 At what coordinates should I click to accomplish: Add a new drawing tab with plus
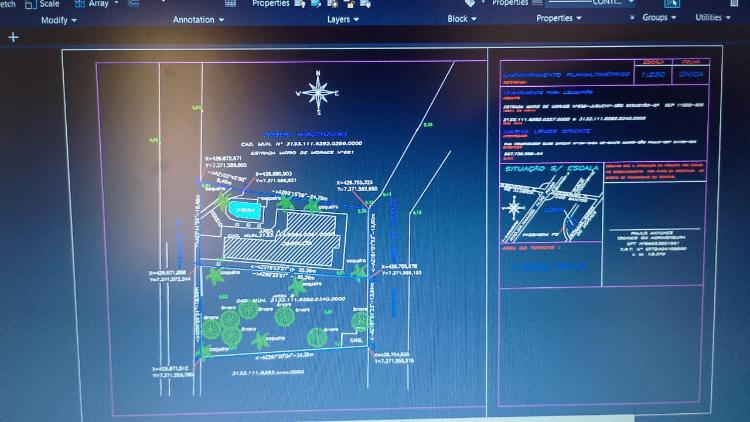[13, 37]
